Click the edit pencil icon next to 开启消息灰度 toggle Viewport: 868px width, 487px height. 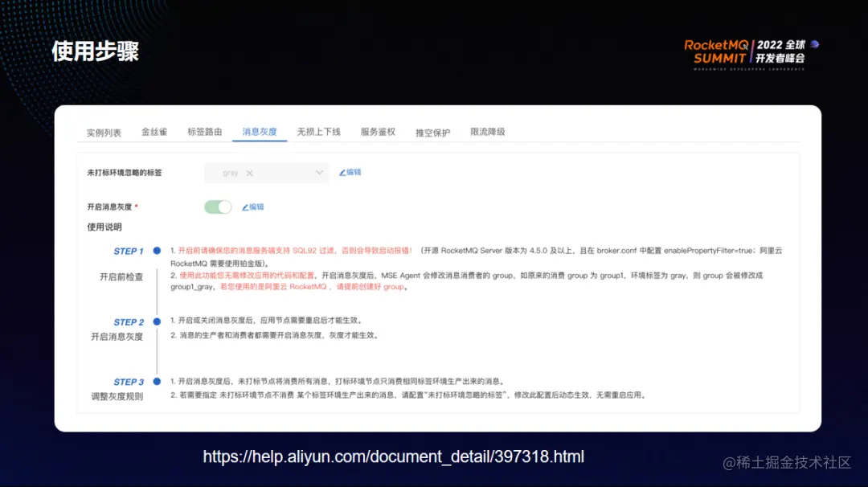point(246,206)
